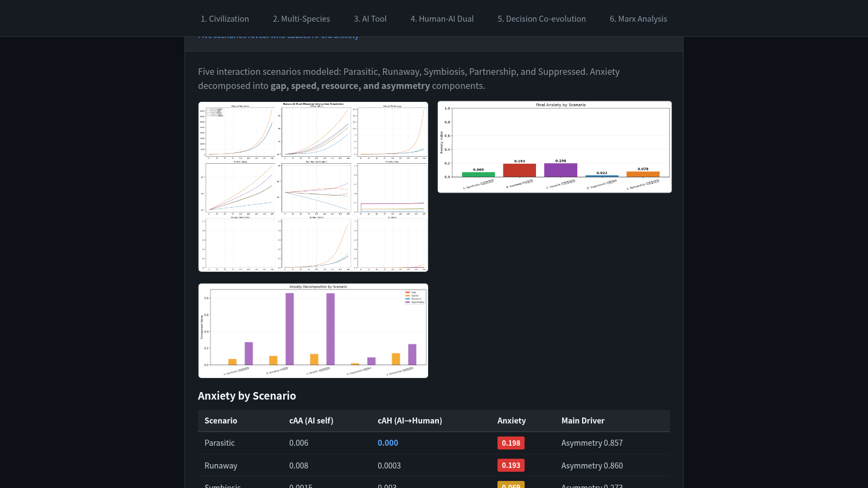Open the nine-panel simulation chart thumbnail
Screen dimensions: 868x488
(x=313, y=187)
